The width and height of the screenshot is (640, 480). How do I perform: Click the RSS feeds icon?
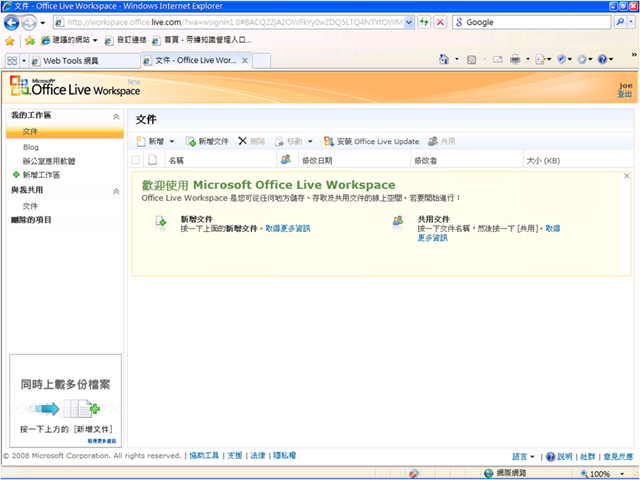[471, 60]
